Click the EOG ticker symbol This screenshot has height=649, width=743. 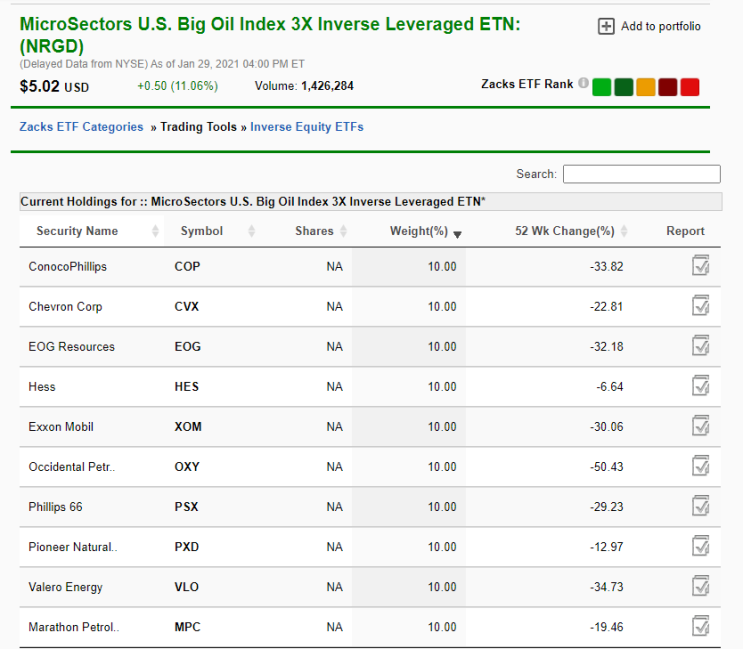pyautogui.click(x=188, y=346)
